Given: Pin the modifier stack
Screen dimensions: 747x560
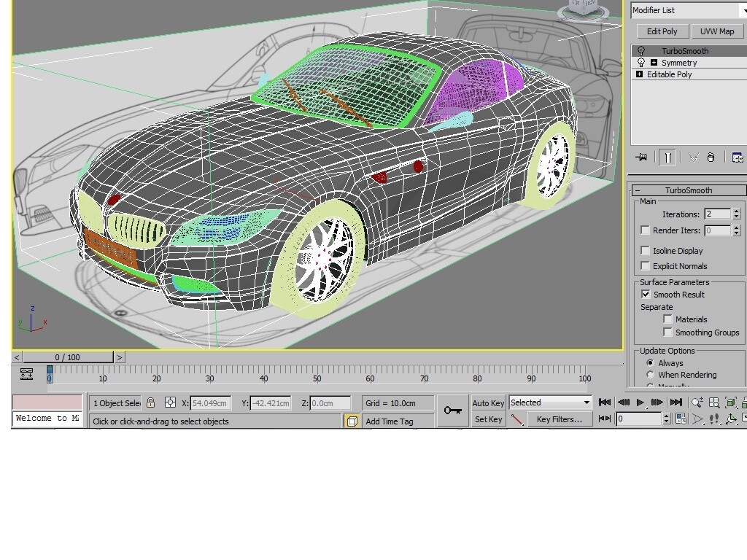Looking at the screenshot, I should tap(641, 157).
